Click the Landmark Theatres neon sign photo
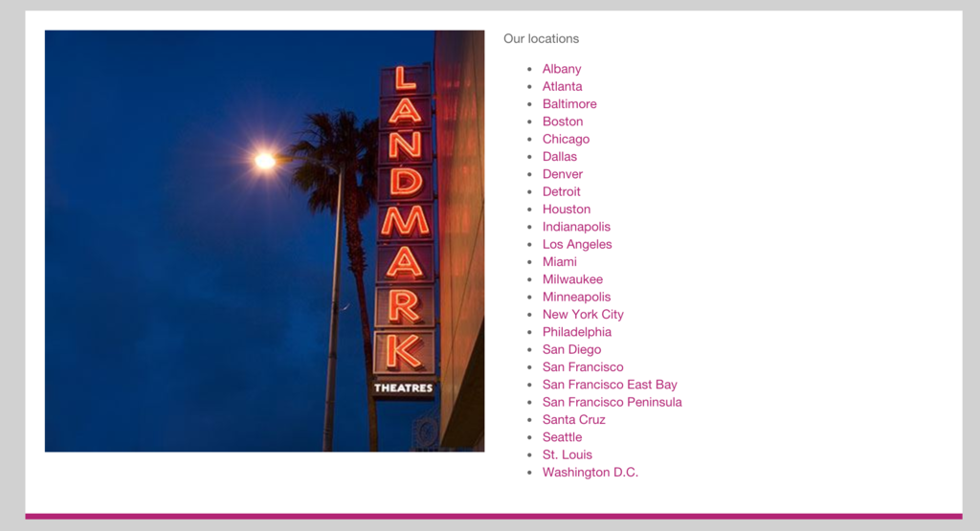This screenshot has width=980, height=531. coord(264,241)
